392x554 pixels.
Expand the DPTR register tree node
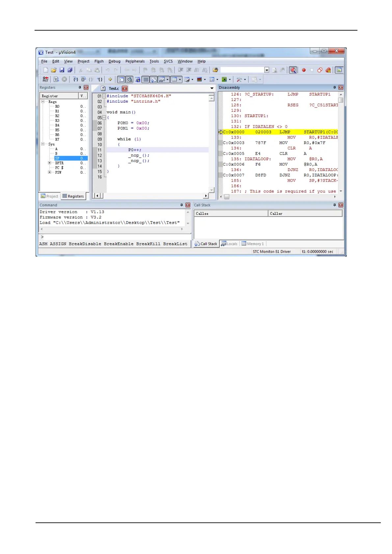coord(49,163)
